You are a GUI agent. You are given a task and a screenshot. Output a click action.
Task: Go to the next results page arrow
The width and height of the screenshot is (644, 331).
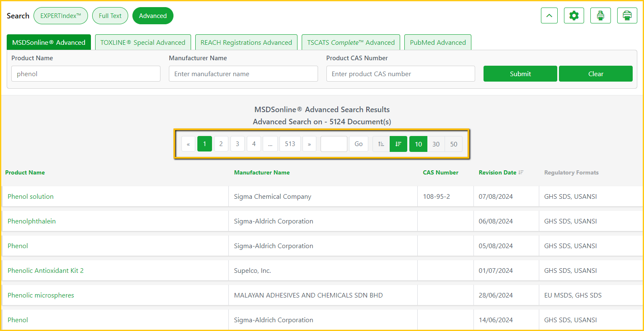click(309, 144)
